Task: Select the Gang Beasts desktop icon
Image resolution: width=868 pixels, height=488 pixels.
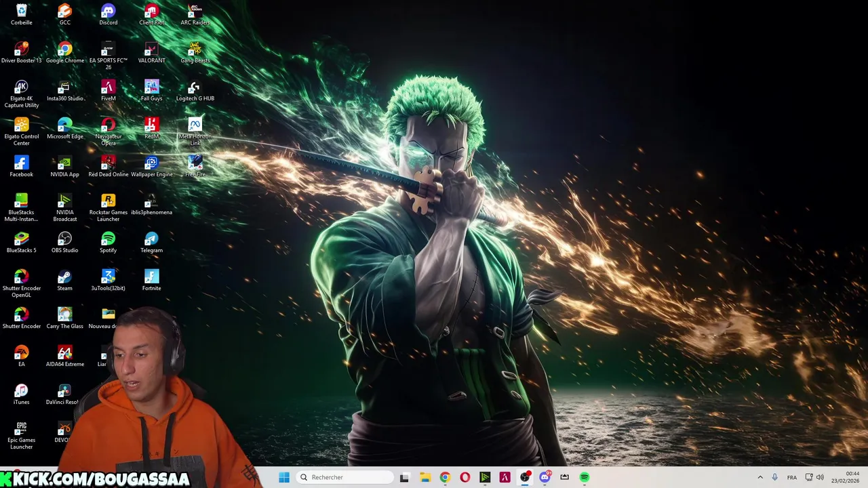Action: coord(195,53)
